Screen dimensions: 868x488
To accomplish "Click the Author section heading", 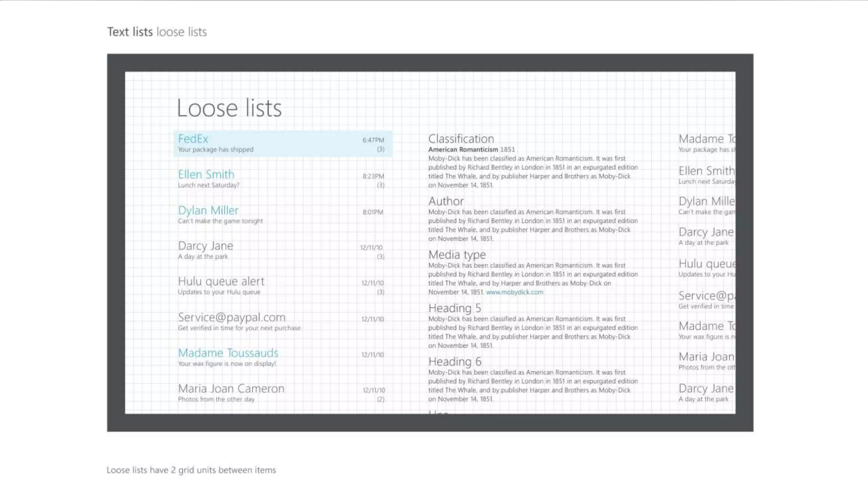I will tap(446, 201).
